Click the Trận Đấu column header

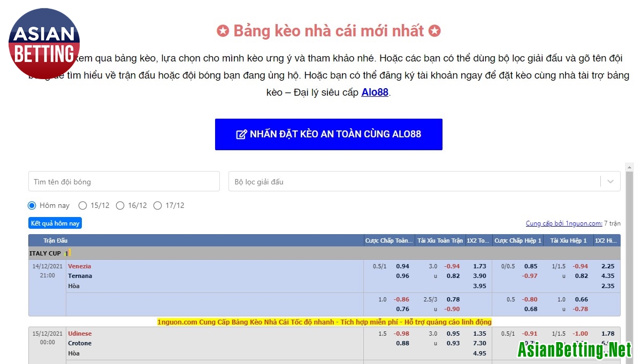(x=56, y=241)
